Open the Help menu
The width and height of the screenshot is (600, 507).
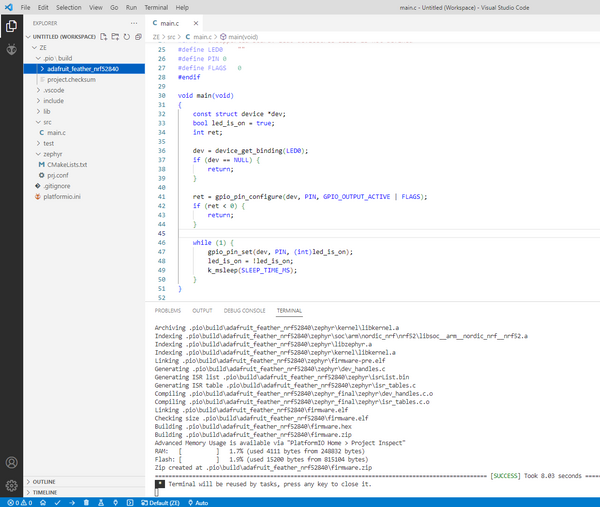click(x=182, y=7)
